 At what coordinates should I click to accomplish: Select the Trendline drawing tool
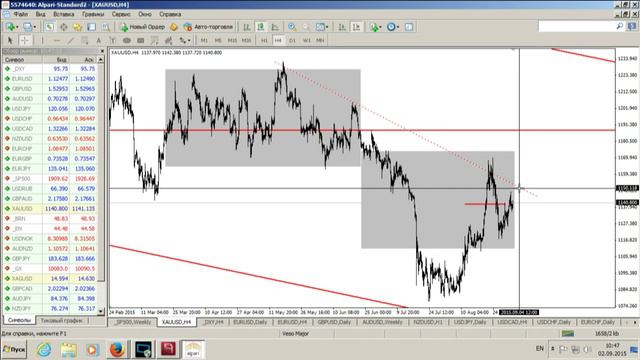coord(71,40)
